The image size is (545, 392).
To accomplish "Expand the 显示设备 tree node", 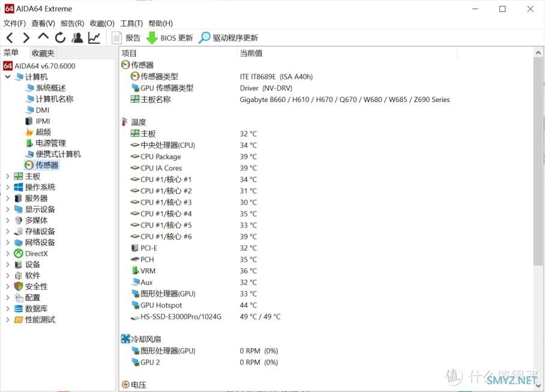I will (x=8, y=209).
